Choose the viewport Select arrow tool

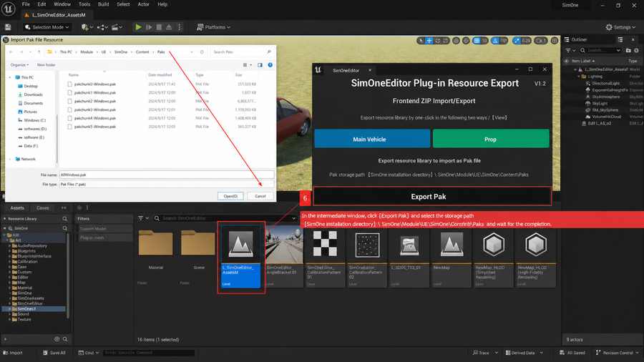click(x=421, y=40)
